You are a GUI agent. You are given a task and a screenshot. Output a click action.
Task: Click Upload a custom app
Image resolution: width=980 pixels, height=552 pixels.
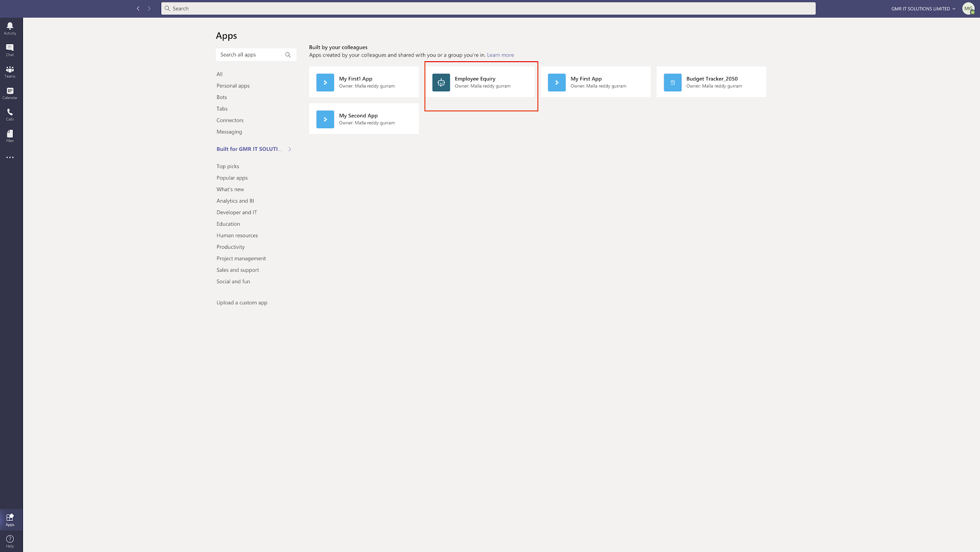(x=242, y=303)
